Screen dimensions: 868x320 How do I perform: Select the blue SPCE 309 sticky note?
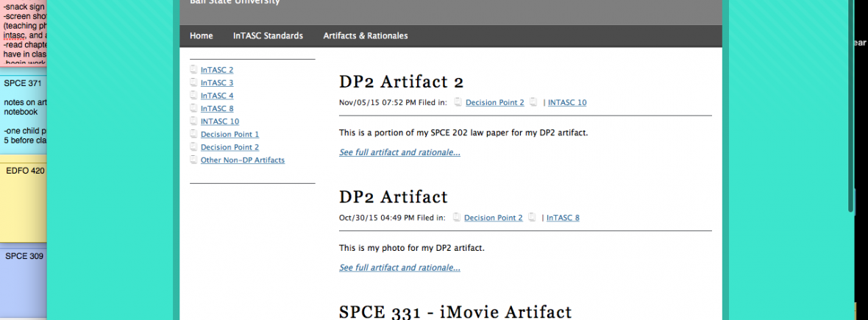point(24,283)
